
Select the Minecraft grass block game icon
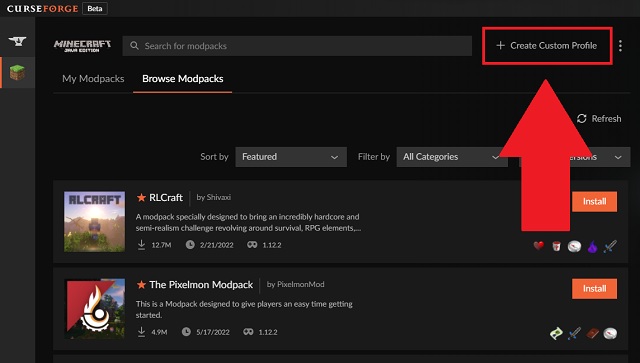18,73
